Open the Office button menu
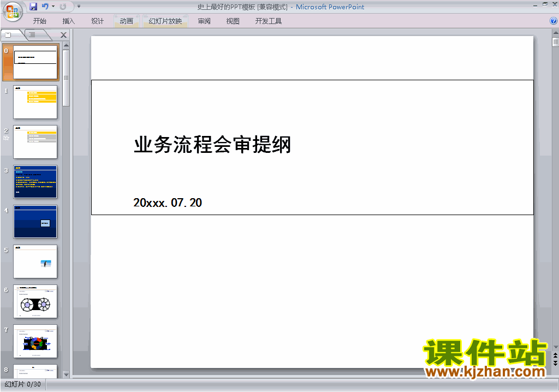Viewport: 559px width, 392px height. (x=13, y=11)
